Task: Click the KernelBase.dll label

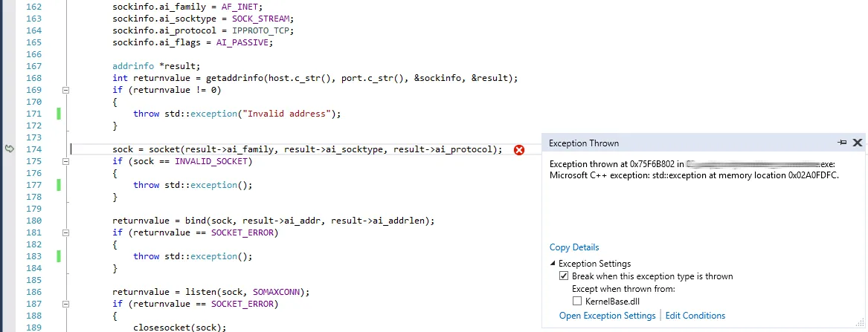Action: tap(612, 301)
